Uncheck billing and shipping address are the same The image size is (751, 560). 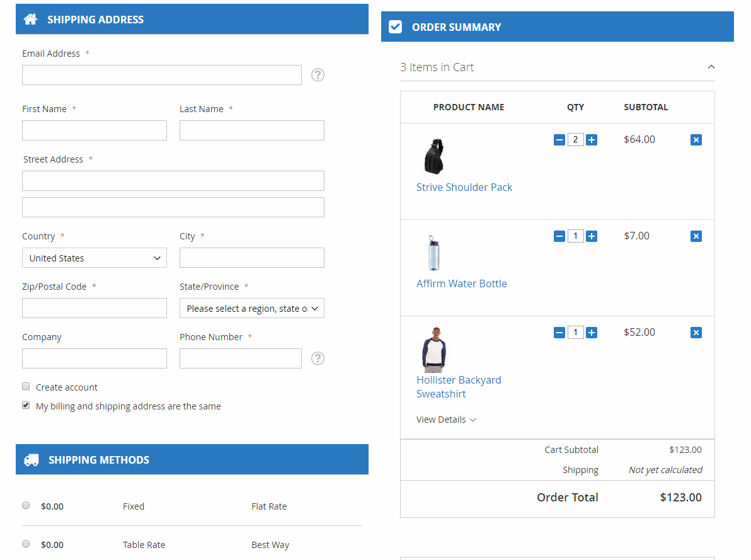coord(26,406)
